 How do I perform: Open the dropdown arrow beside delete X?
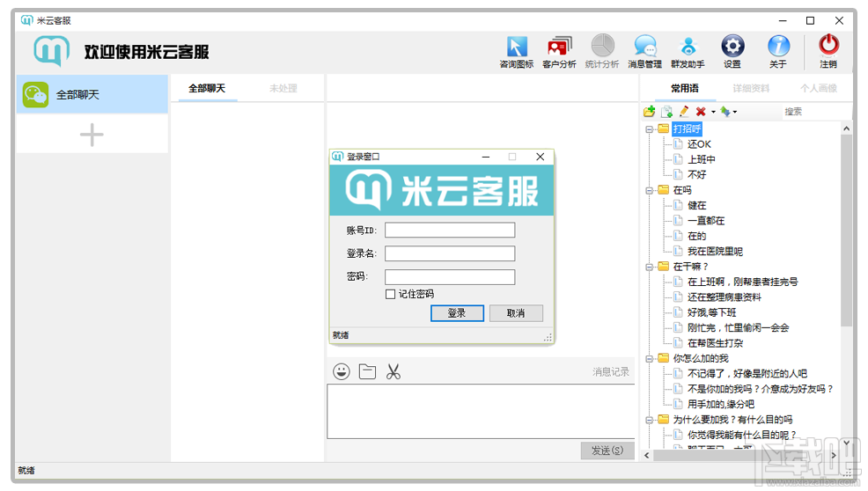point(713,112)
